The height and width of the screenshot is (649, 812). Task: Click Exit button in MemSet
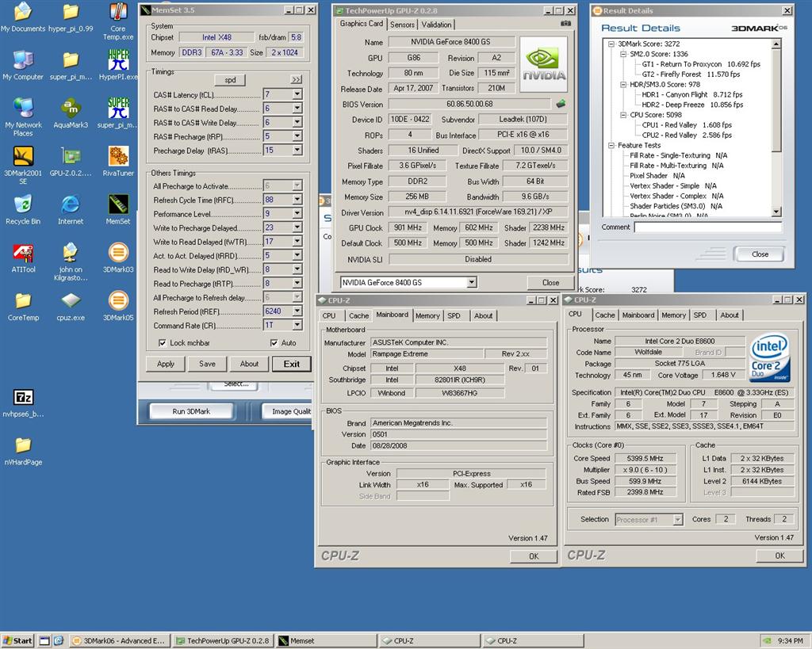(x=292, y=364)
